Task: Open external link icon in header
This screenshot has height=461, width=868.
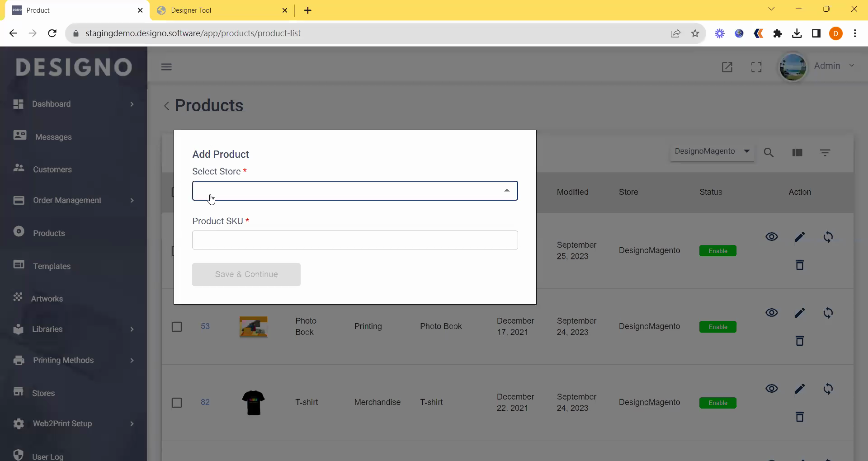Action: [727, 67]
